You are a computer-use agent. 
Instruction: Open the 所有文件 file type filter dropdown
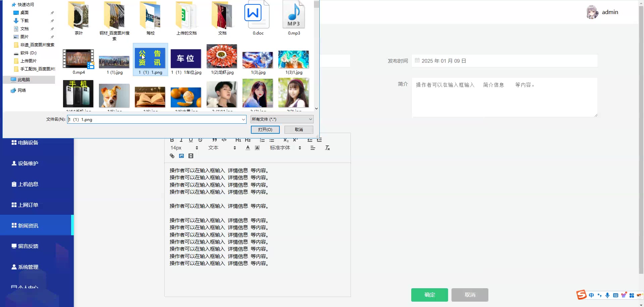282,119
